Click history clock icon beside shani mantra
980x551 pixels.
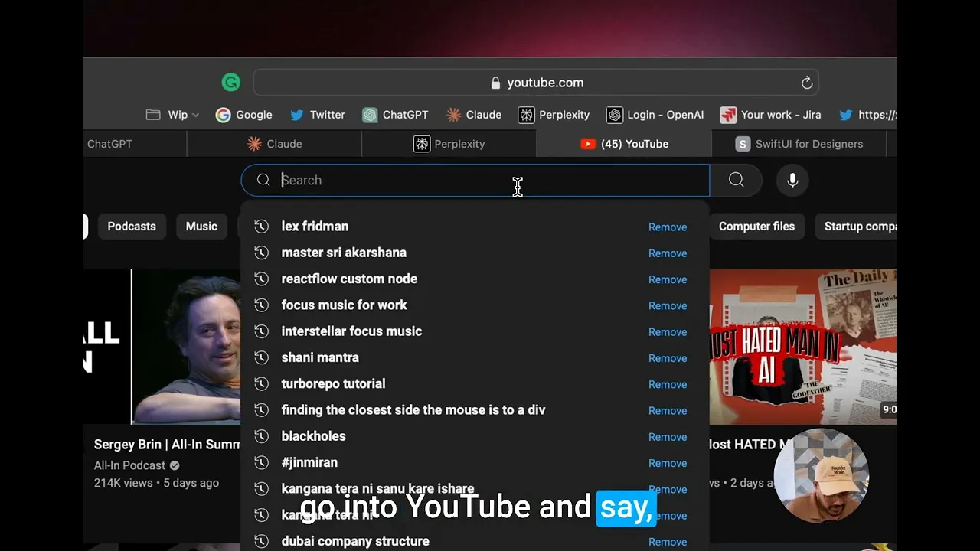pyautogui.click(x=261, y=357)
